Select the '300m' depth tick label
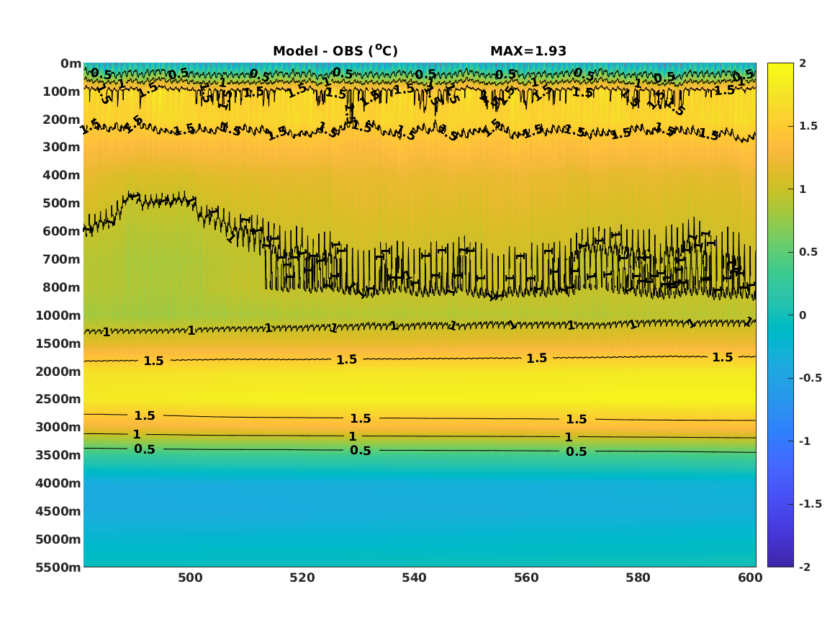Screen dimensions: 840x630 tap(62, 148)
